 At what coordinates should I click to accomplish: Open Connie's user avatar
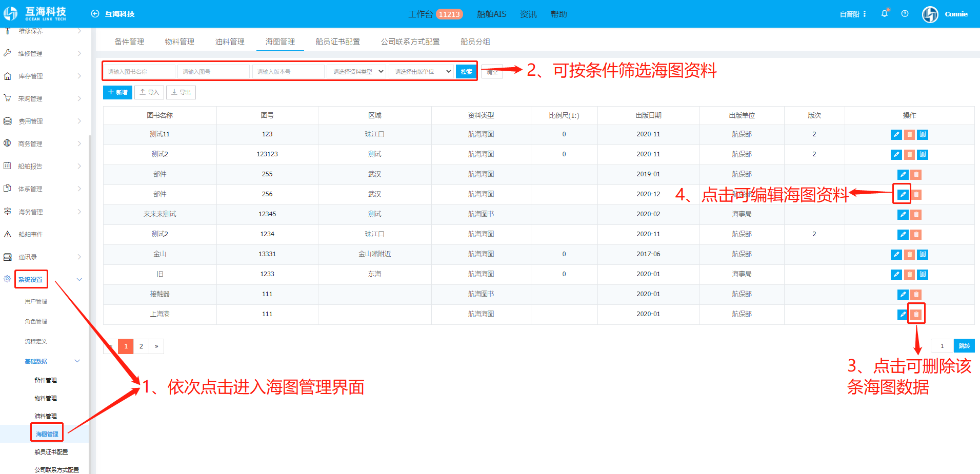point(930,14)
